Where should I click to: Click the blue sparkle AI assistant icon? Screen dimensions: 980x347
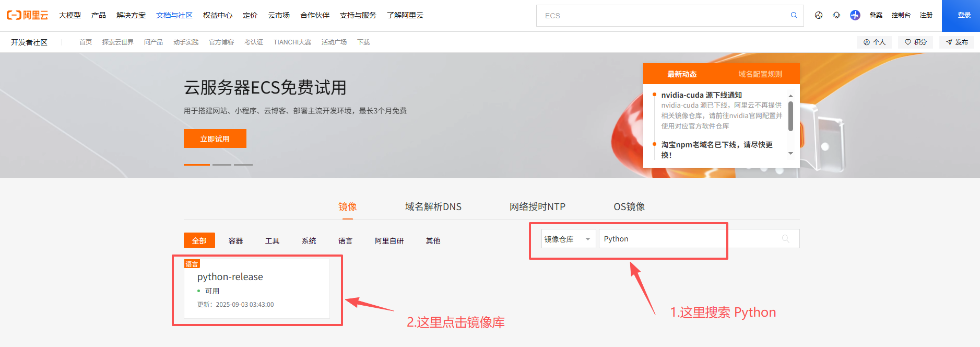(855, 15)
